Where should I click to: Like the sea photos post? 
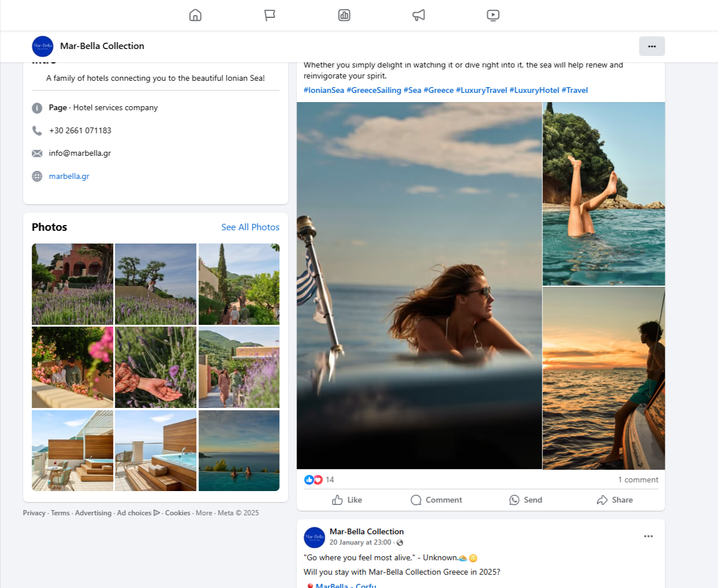(347, 500)
